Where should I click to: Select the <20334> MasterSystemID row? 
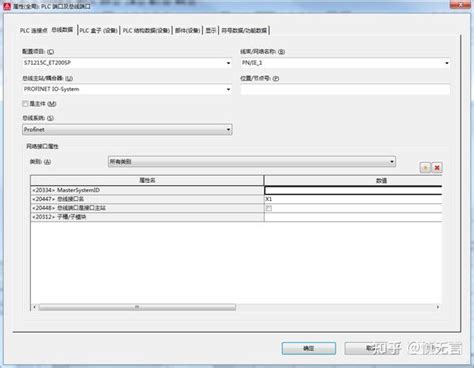(147, 190)
